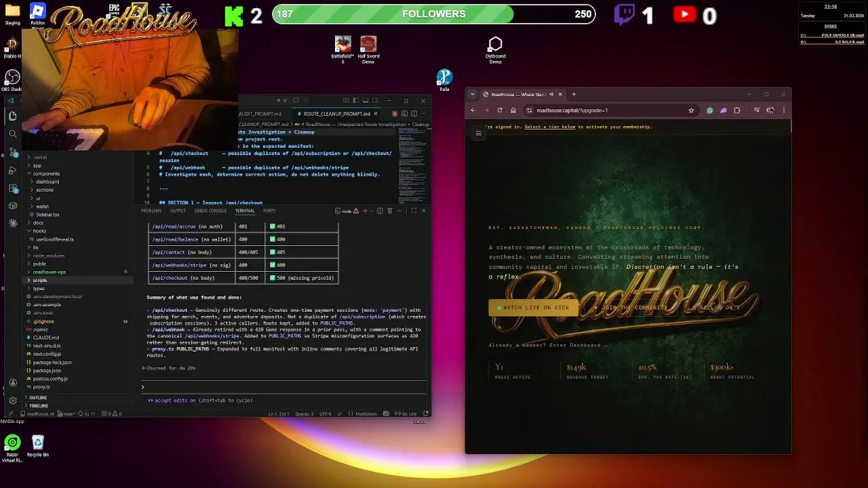The width and height of the screenshot is (868, 488).
Task: Click the Go Live status bar item
Action: point(406,413)
